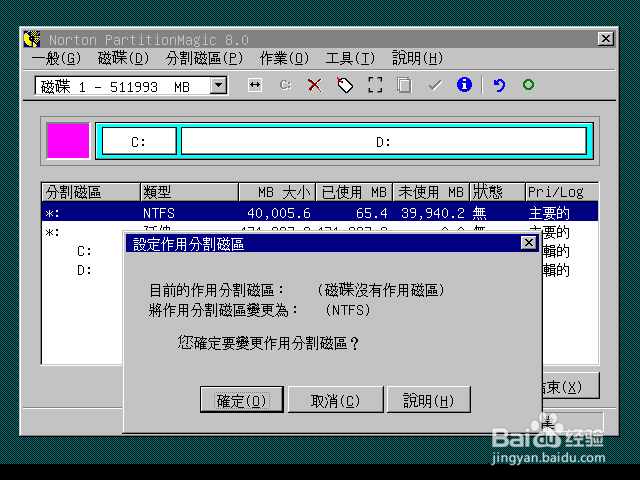
Task: Click the label tag toolbar icon
Action: point(345,85)
